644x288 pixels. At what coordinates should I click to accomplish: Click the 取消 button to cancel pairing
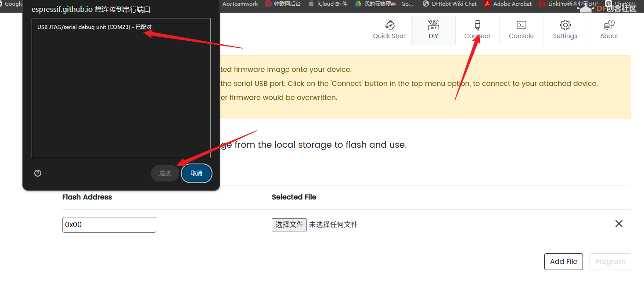pyautogui.click(x=196, y=173)
